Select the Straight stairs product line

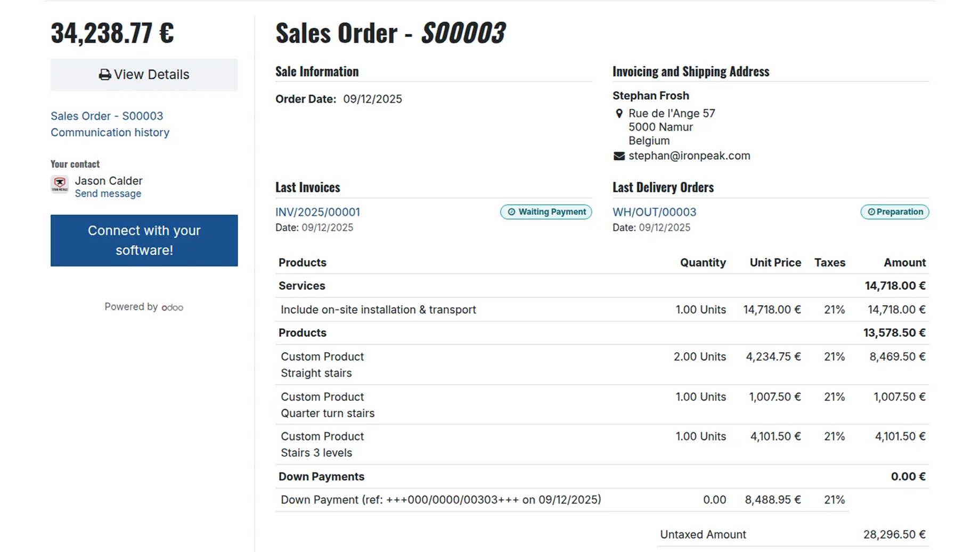tap(316, 373)
